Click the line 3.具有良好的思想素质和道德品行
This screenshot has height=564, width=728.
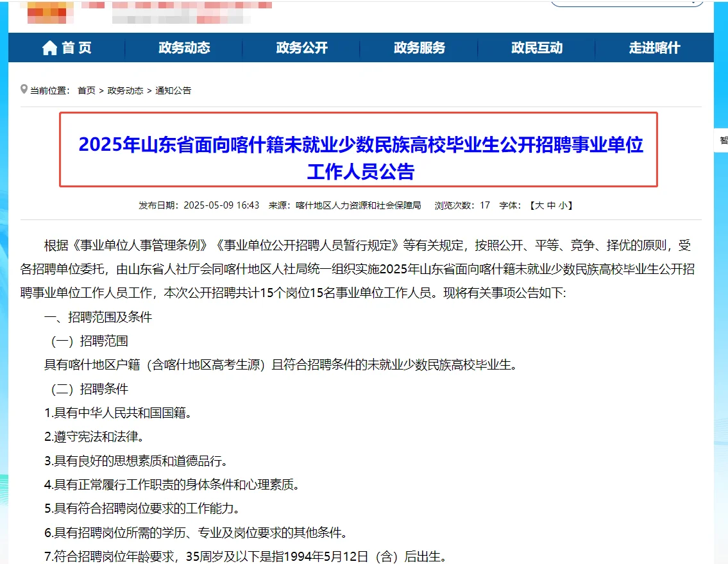pyautogui.click(x=136, y=461)
